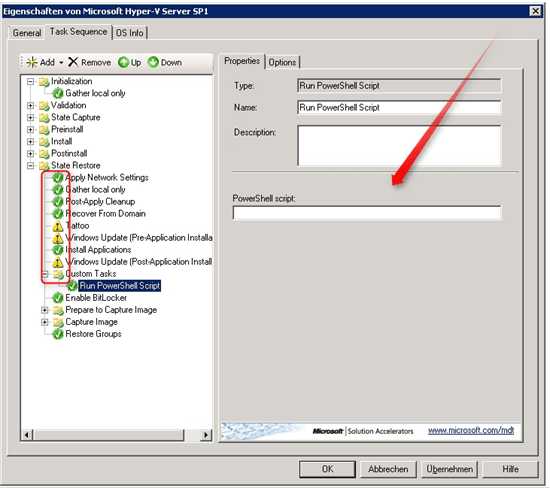Click the Custom Tasks folder icon
Image resolution: width=550 pixels, height=488 pixels.
click(58, 274)
